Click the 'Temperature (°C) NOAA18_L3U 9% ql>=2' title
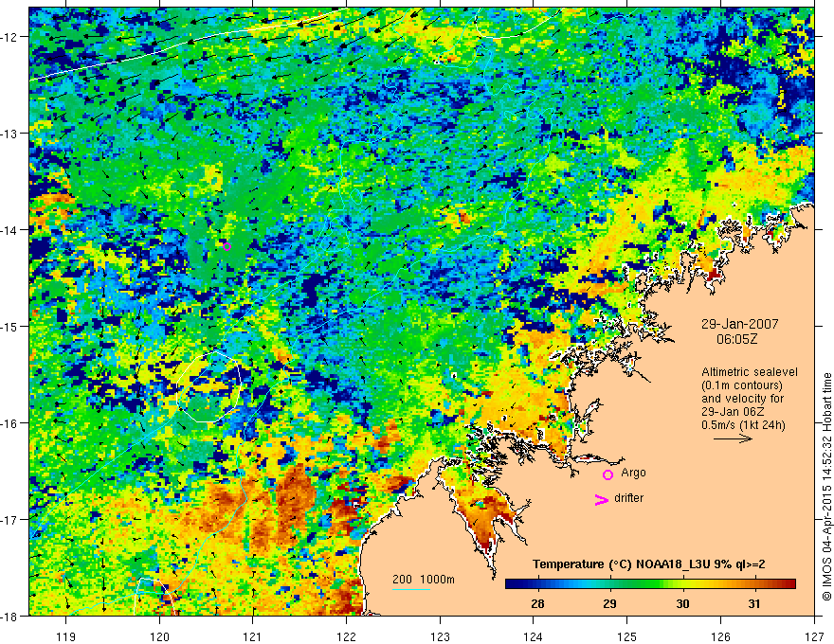The height and width of the screenshot is (644, 834). [649, 564]
